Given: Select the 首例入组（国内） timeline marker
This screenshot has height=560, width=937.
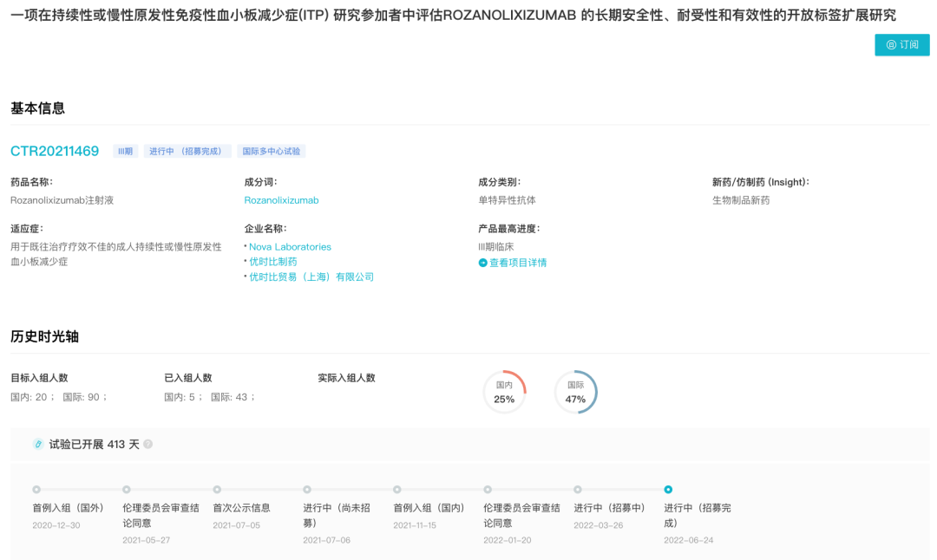Looking at the screenshot, I should pyautogui.click(x=397, y=490).
